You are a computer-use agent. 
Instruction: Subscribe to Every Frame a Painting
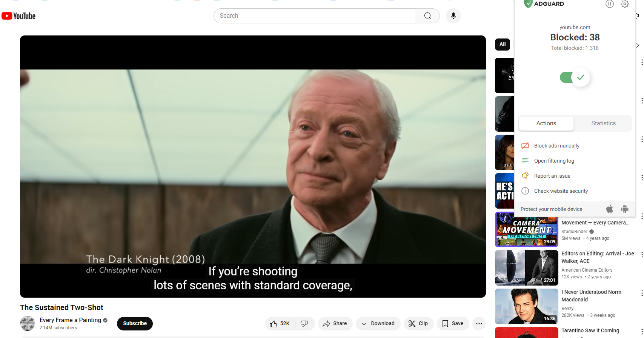(x=135, y=324)
